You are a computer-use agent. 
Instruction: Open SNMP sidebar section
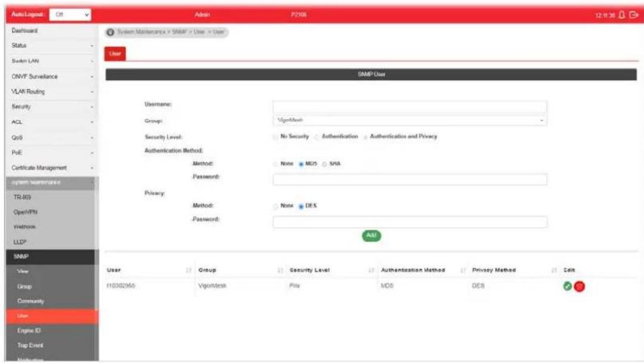50,256
